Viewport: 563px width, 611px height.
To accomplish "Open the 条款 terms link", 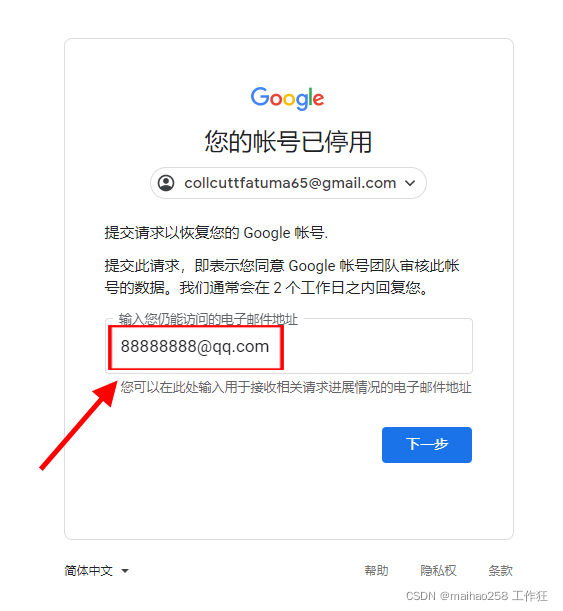I will pyautogui.click(x=500, y=570).
